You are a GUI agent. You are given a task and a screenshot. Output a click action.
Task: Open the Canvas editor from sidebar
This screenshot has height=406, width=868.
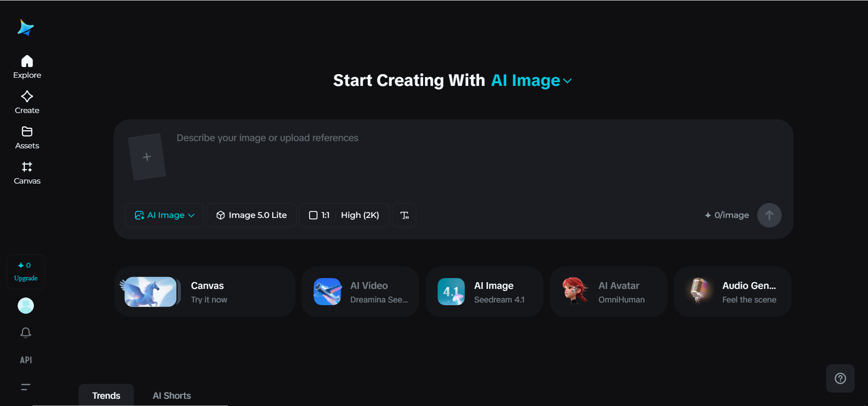click(27, 173)
